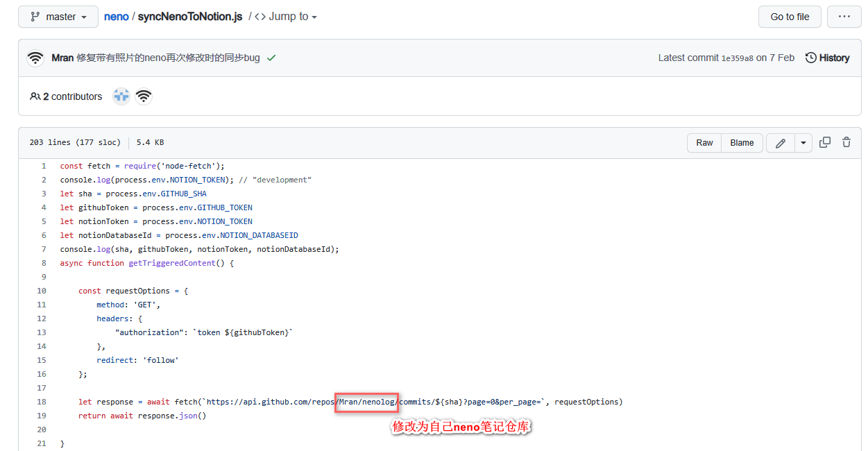Click 'NOTION_DATABASEID' in line 6
Screen dimensions: 868x451
(x=259, y=235)
